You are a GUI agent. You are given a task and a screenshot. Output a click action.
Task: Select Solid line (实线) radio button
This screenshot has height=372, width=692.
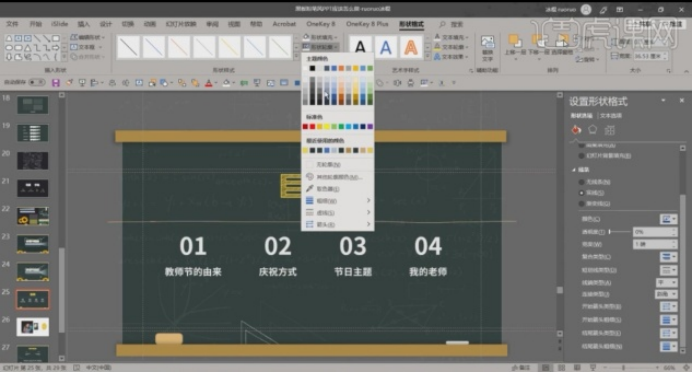581,193
